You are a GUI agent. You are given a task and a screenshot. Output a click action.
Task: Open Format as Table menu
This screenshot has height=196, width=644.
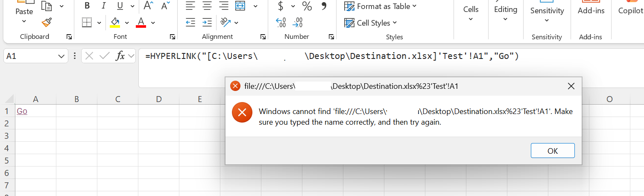pos(380,6)
